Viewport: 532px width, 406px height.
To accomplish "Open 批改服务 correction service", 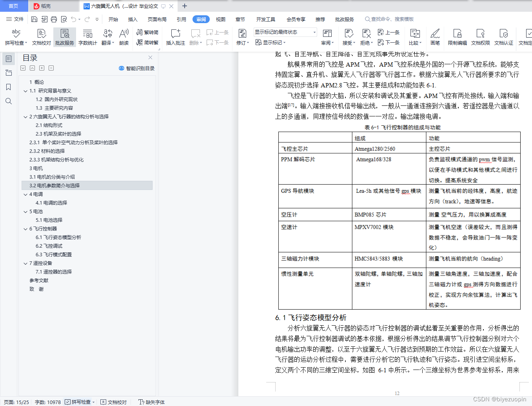I will pos(65,37).
